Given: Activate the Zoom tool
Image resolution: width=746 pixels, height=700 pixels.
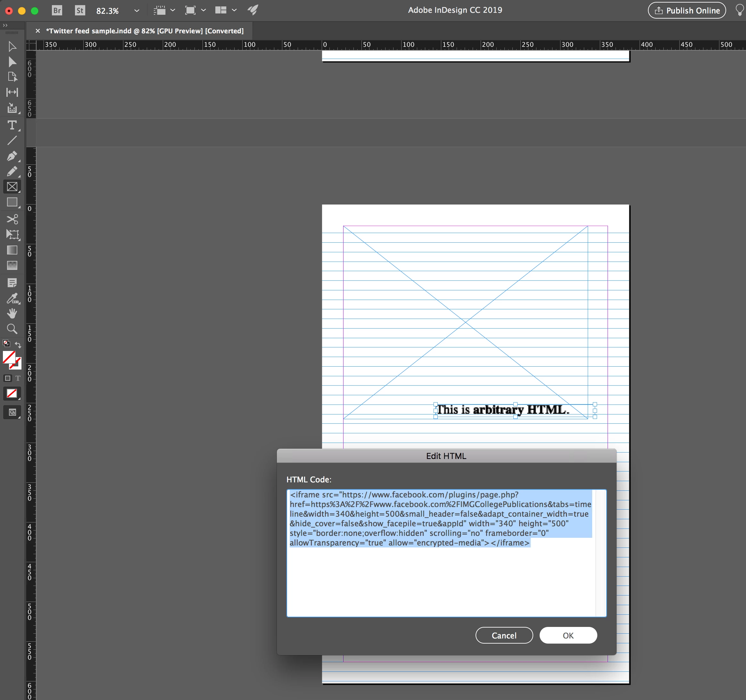Looking at the screenshot, I should [12, 329].
